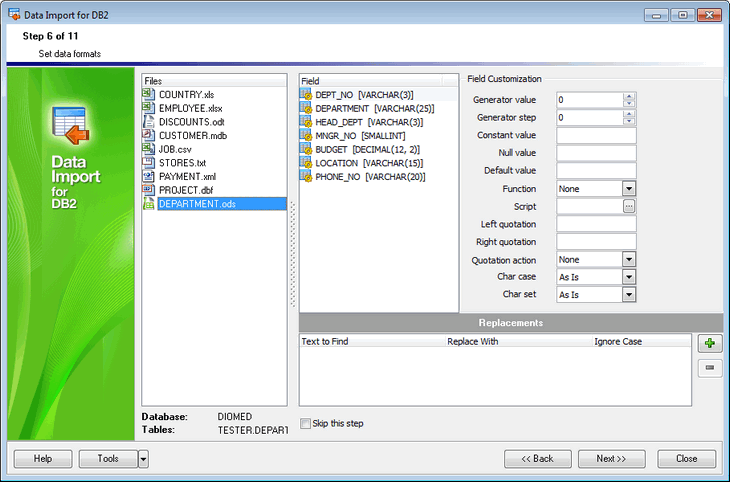Click the Field column header
The height and width of the screenshot is (482, 730).
click(x=371, y=81)
